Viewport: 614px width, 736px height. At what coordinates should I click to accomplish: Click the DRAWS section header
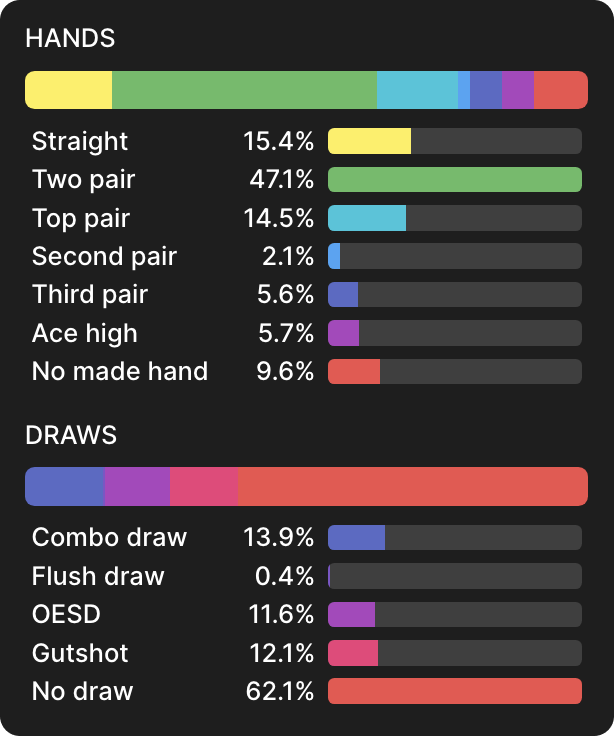tap(71, 435)
